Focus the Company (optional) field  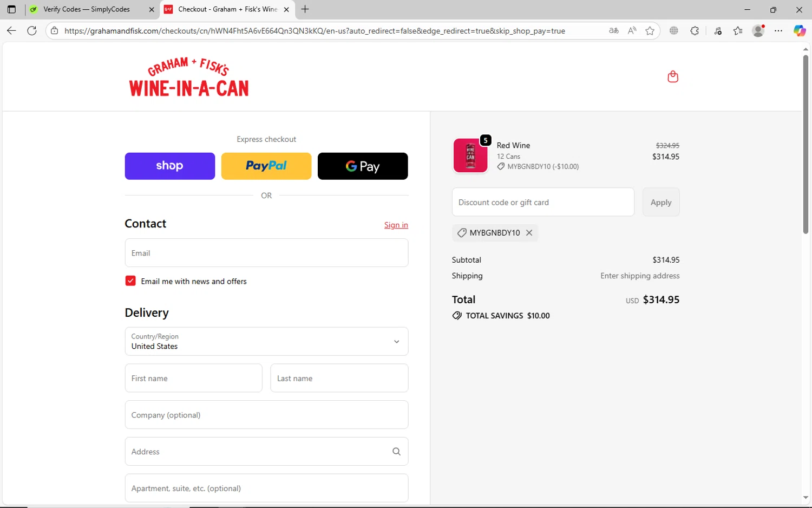pos(266,415)
